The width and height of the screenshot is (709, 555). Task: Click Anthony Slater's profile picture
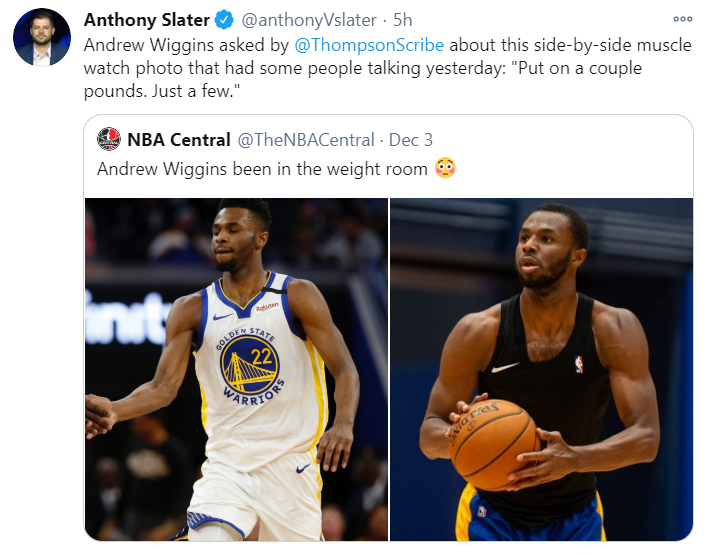tap(41, 38)
